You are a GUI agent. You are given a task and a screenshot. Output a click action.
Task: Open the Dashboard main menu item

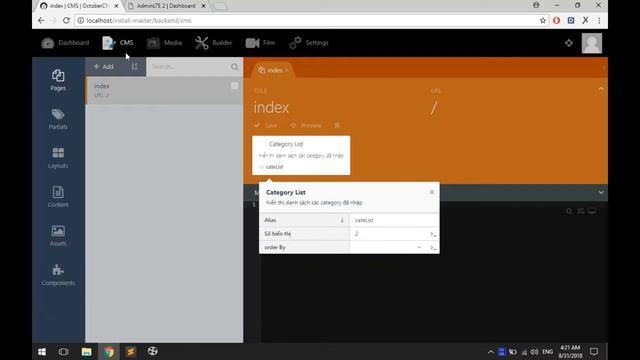tap(65, 43)
